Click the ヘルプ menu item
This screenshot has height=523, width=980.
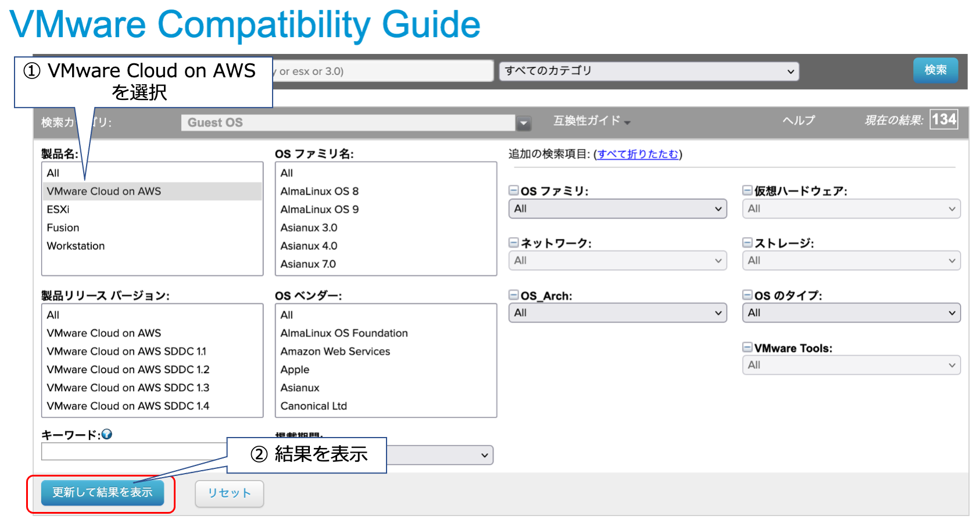coord(799,121)
